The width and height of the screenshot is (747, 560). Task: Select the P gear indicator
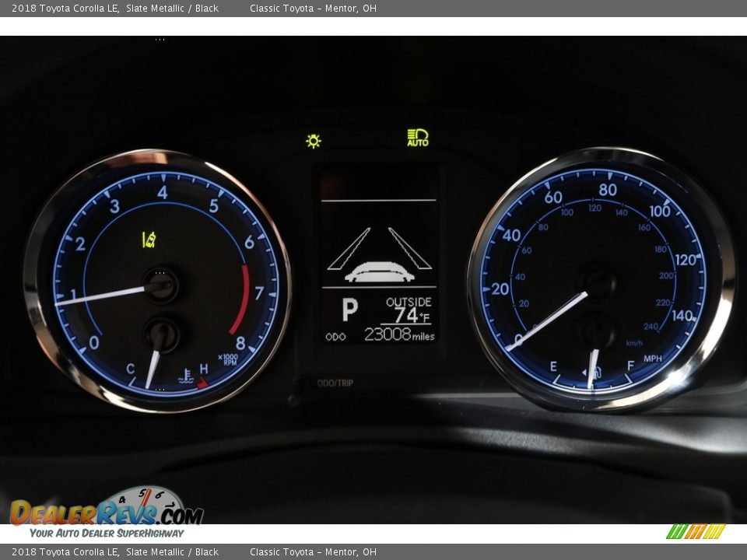(x=349, y=310)
